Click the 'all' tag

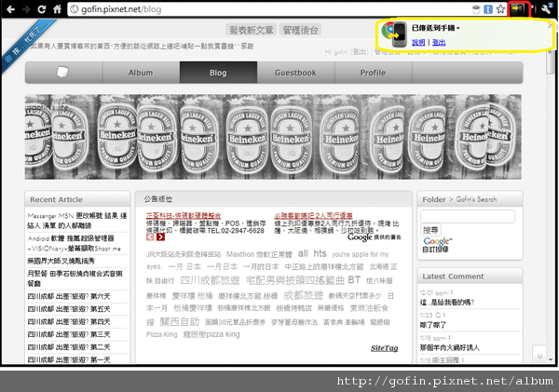(x=303, y=253)
